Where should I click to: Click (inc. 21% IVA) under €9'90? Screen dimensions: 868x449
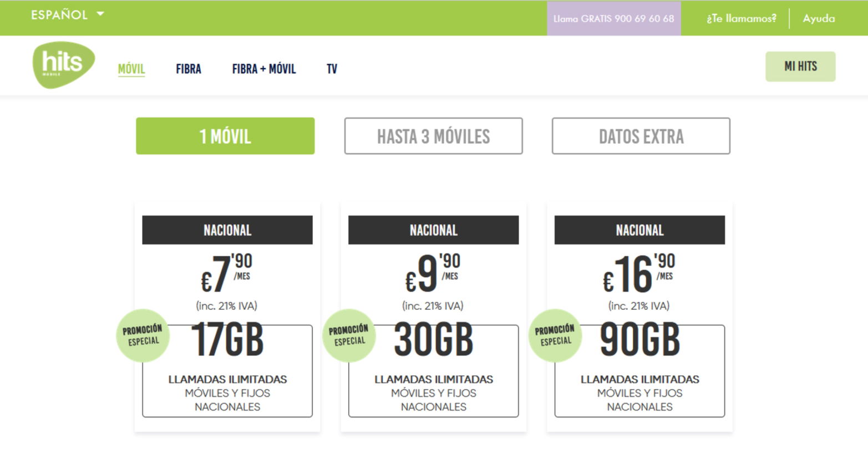point(433,306)
